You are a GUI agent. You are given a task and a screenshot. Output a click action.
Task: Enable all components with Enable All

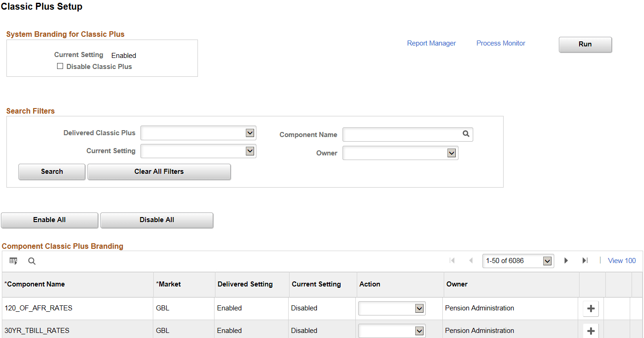(49, 220)
